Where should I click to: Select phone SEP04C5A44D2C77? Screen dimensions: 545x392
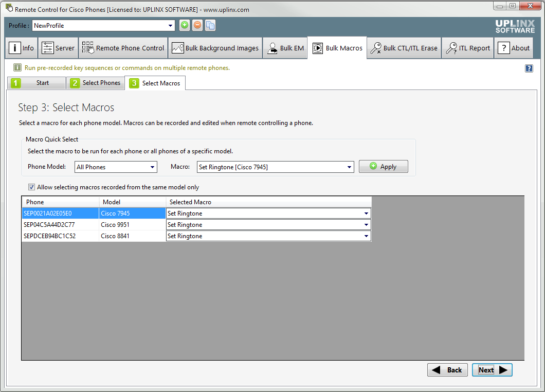click(61, 225)
